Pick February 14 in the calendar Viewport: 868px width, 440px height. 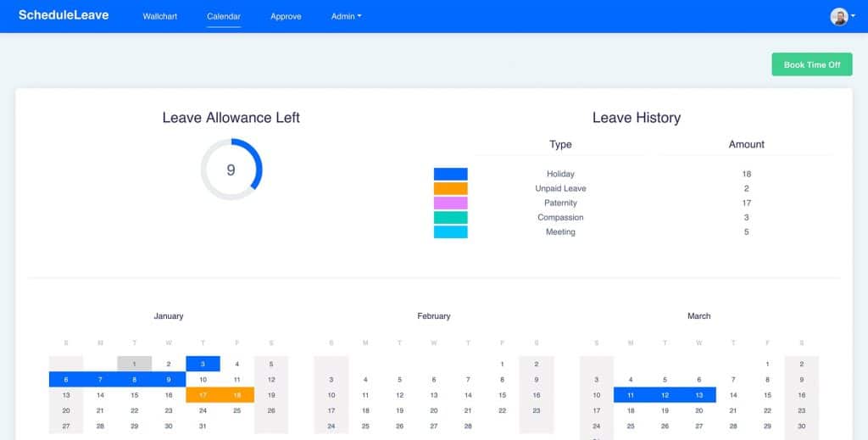coord(468,395)
